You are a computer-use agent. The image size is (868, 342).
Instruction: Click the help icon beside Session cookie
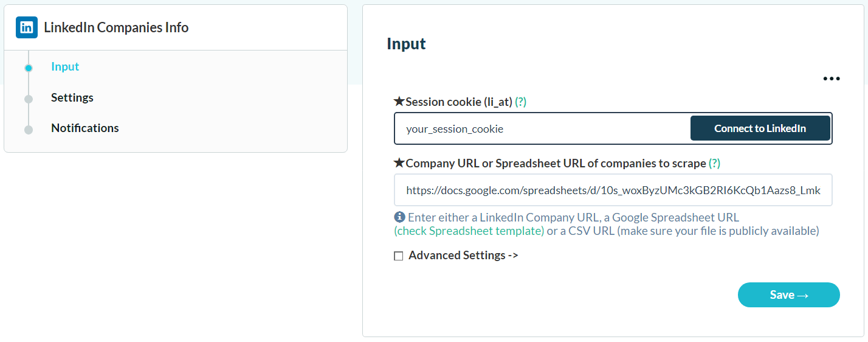pyautogui.click(x=520, y=102)
